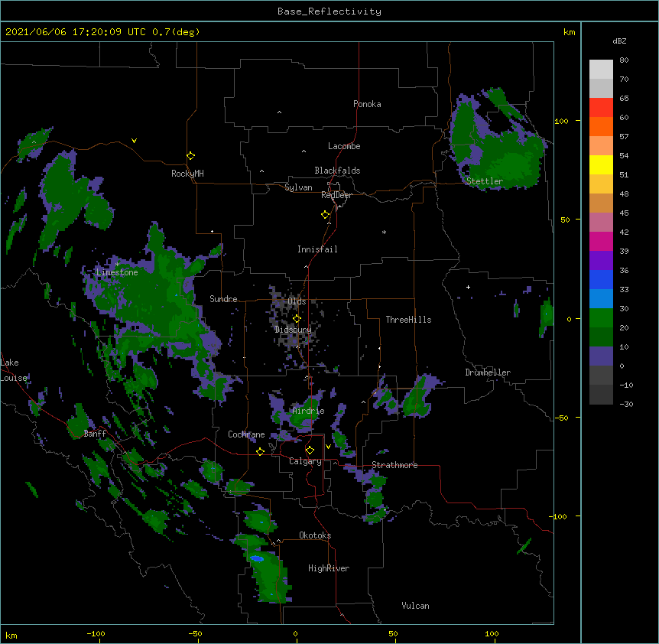Select the yellow diamond marker below Cochrane
The width and height of the screenshot is (659, 644).
tap(260, 451)
